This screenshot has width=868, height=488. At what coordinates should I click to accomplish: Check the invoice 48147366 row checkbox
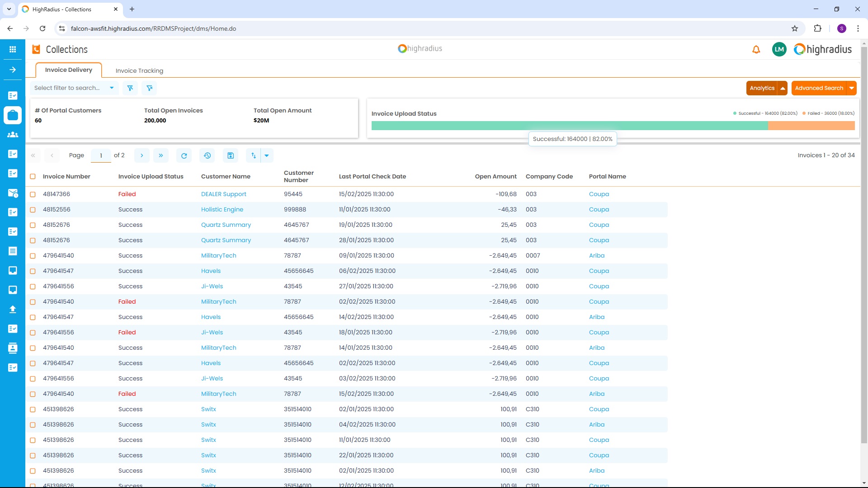(33, 194)
